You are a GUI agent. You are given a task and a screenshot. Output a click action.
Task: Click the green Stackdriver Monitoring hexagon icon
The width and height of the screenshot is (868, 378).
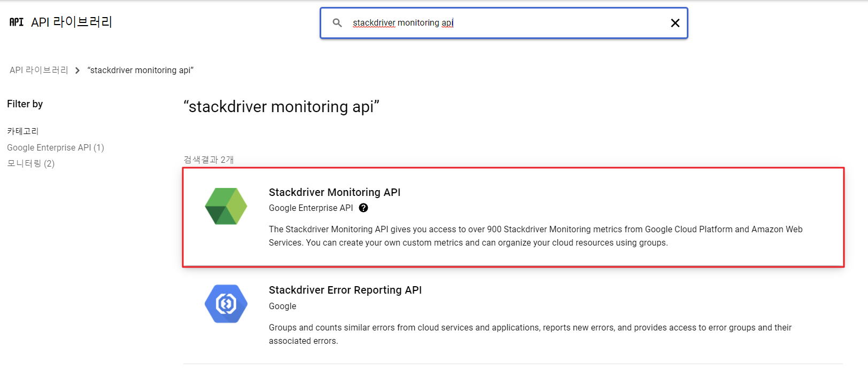click(226, 206)
